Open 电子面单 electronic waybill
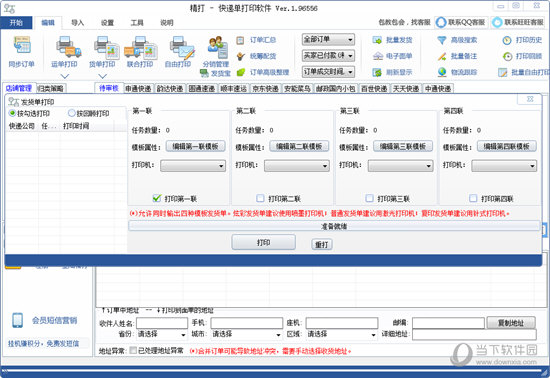The width and height of the screenshot is (550, 378). [x=392, y=56]
